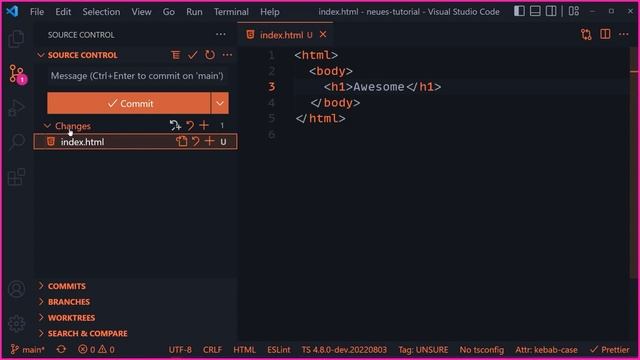Click No tsconfig status item
640x360 pixels.
point(482,350)
